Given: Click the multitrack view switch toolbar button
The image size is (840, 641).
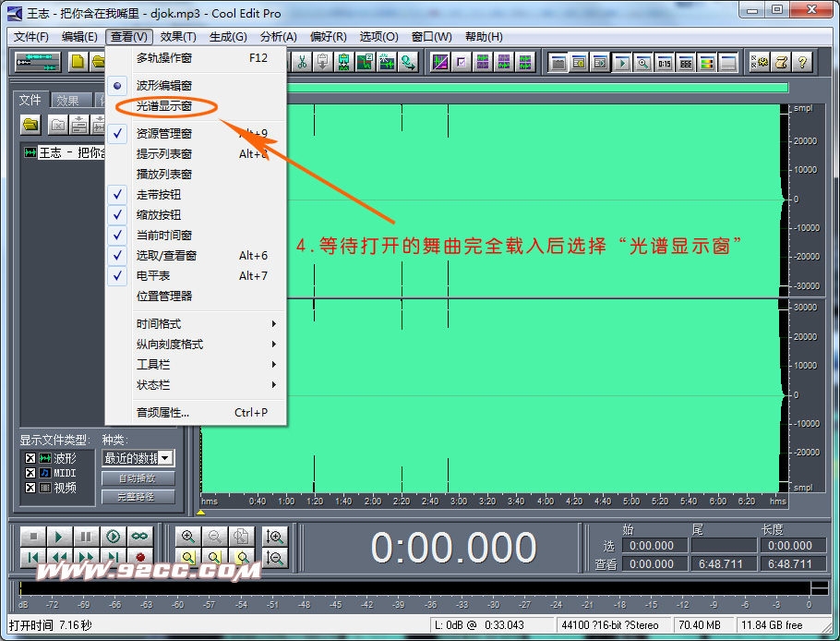Looking at the screenshot, I should 37,62.
